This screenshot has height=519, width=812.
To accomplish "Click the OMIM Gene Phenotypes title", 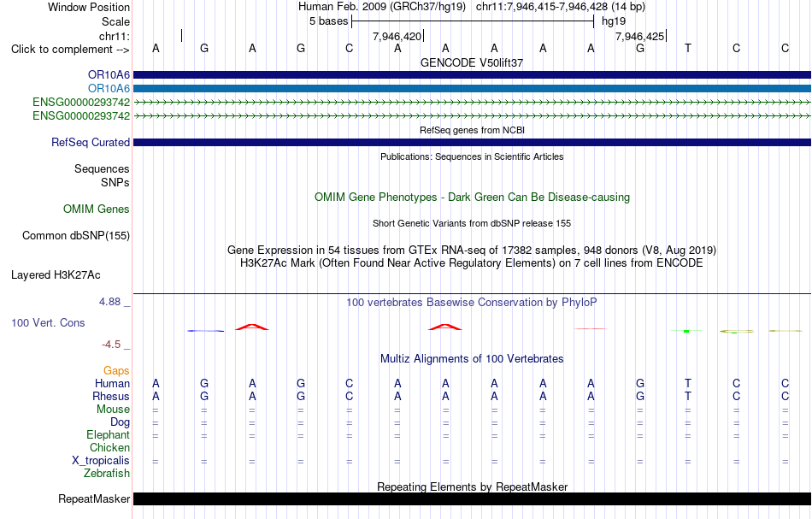I will coord(473,198).
